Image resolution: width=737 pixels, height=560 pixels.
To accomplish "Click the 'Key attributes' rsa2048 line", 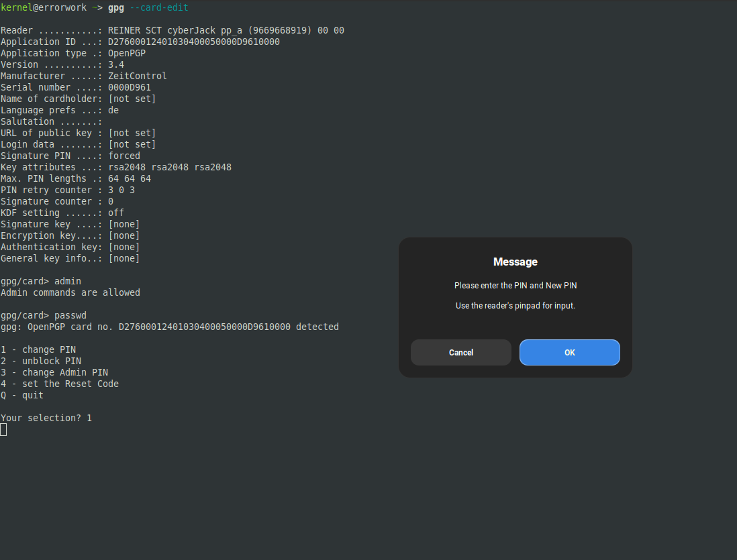I will [115, 167].
